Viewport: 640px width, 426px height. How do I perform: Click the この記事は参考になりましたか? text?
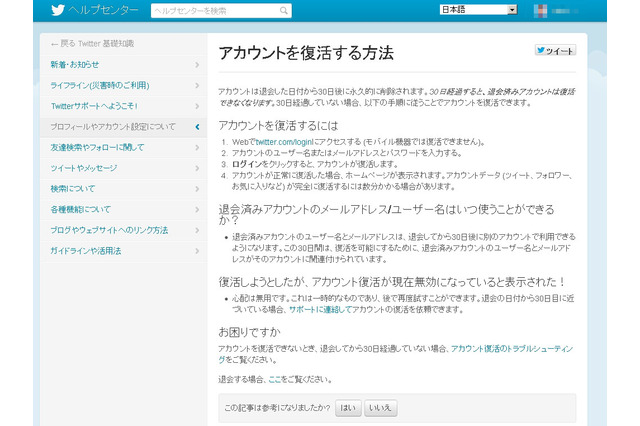click(277, 408)
